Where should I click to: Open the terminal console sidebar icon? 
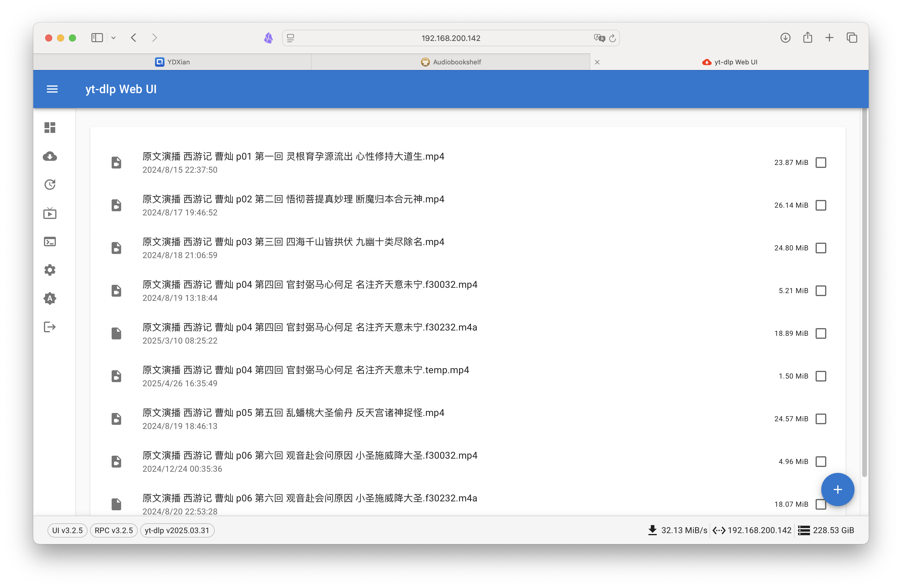[x=50, y=241]
